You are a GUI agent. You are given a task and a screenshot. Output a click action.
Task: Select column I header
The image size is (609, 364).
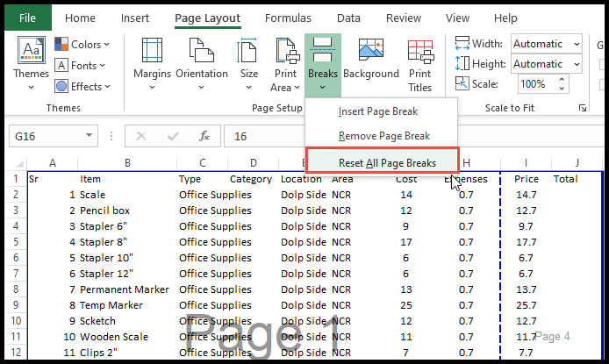point(526,163)
